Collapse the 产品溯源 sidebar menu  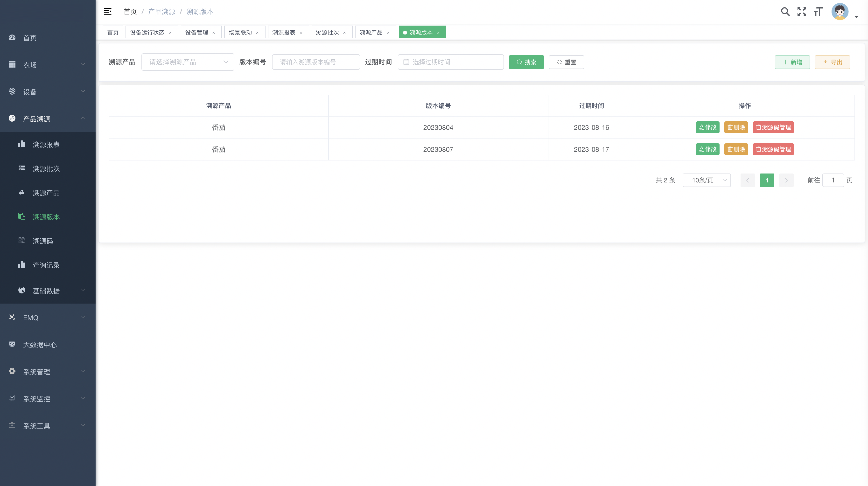48,118
